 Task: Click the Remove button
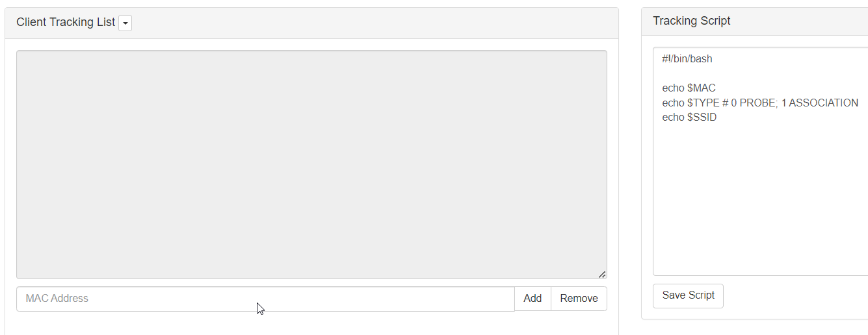pos(579,299)
